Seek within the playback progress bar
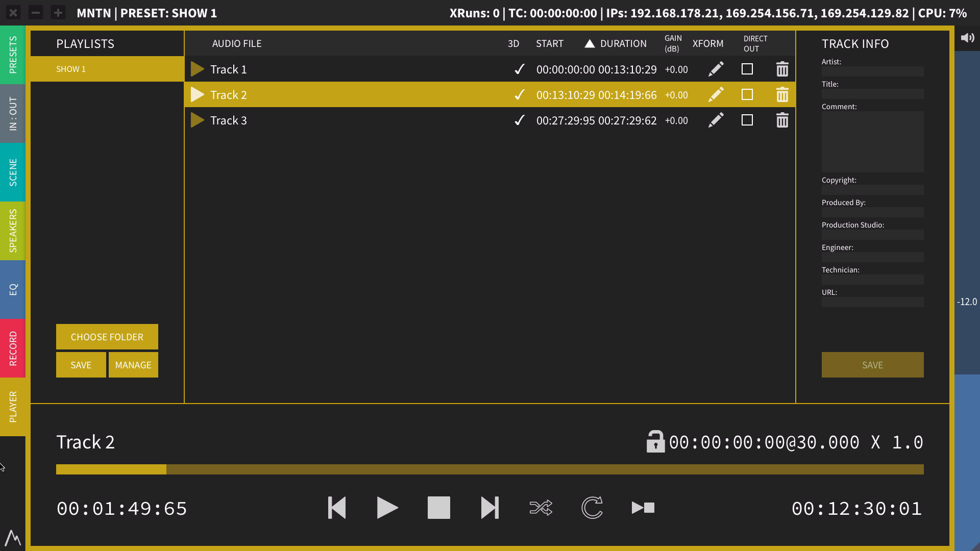The image size is (980, 551). (x=490, y=469)
